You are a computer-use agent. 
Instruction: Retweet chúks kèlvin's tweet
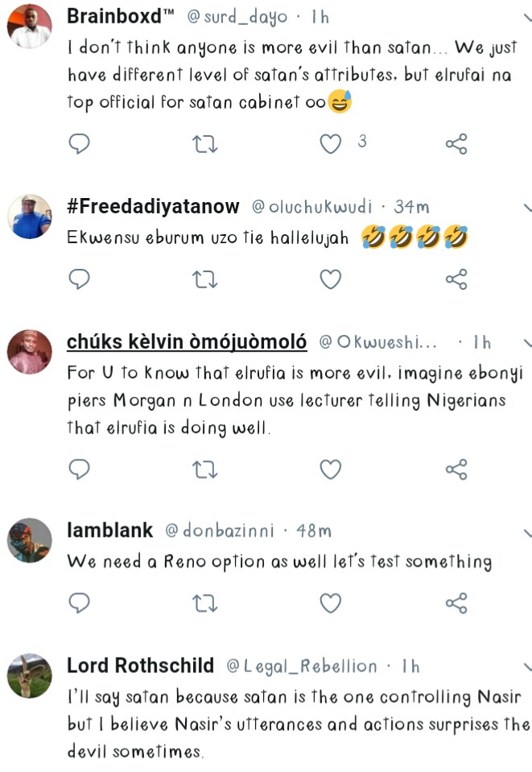click(x=203, y=468)
